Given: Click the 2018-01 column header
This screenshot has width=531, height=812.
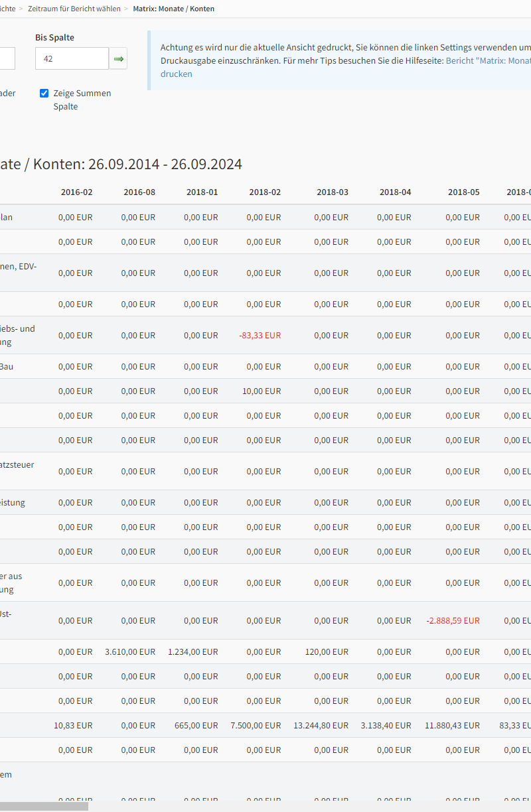Looking at the screenshot, I should coord(202,192).
